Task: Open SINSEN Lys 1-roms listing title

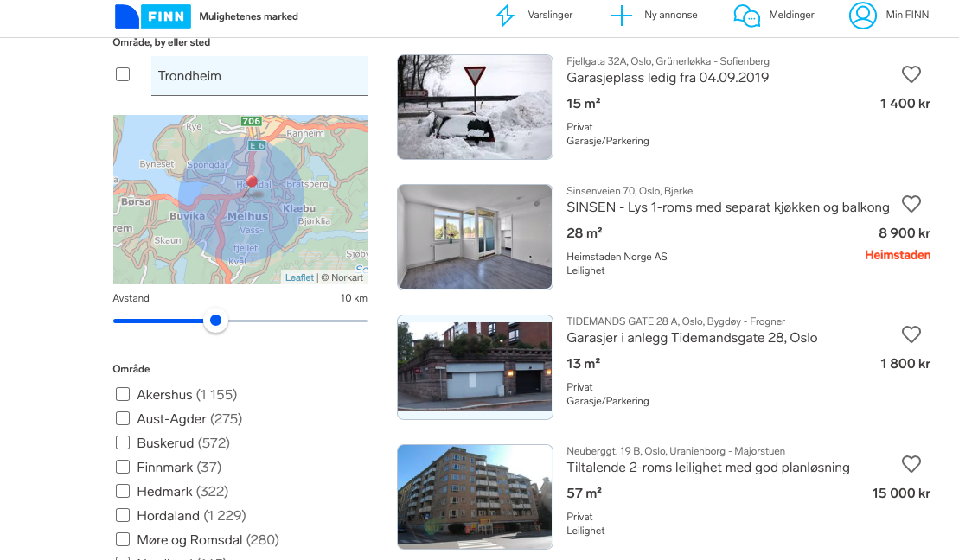Action: pos(728,207)
